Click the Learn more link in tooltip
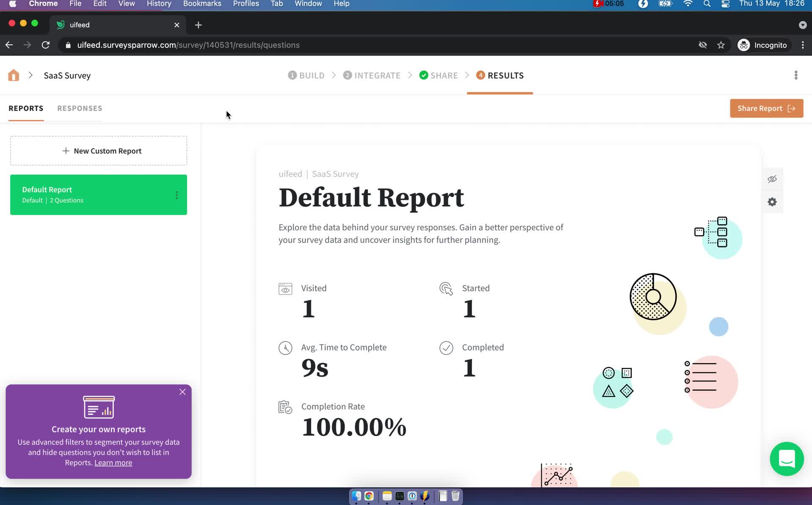Screen dimensions: 812x505 tap(113, 463)
